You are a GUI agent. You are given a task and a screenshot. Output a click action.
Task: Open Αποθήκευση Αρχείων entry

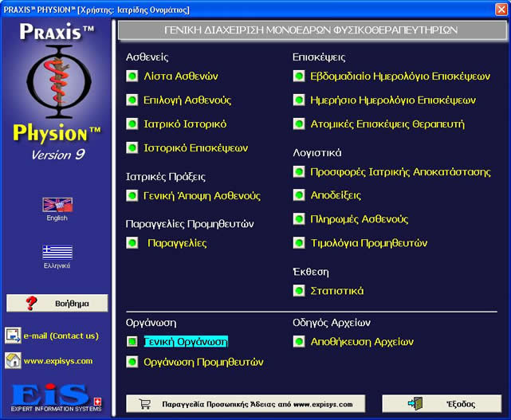pos(362,341)
